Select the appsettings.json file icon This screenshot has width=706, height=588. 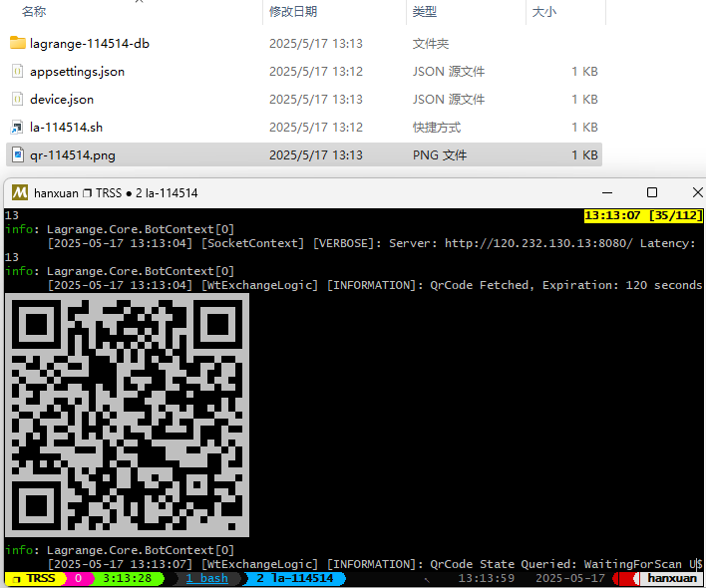coord(17,72)
